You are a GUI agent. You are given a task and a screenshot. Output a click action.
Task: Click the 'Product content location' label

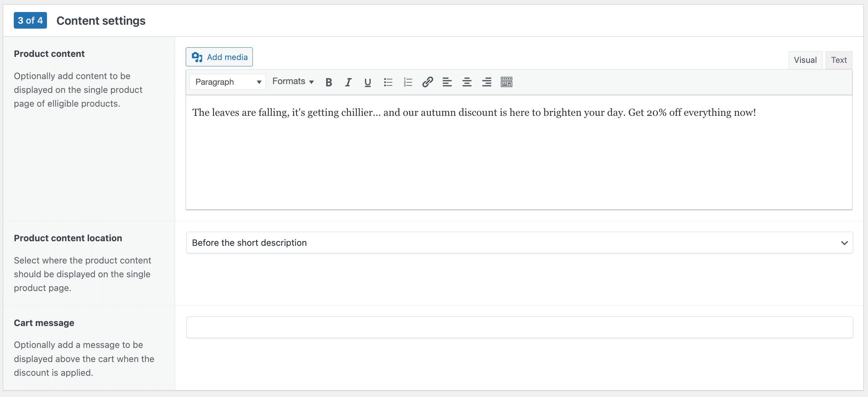click(x=68, y=238)
